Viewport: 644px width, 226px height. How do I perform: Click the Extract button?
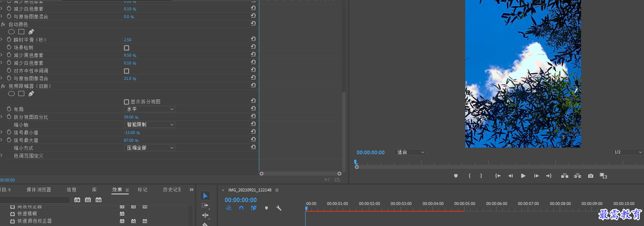pyautogui.click(x=577, y=176)
